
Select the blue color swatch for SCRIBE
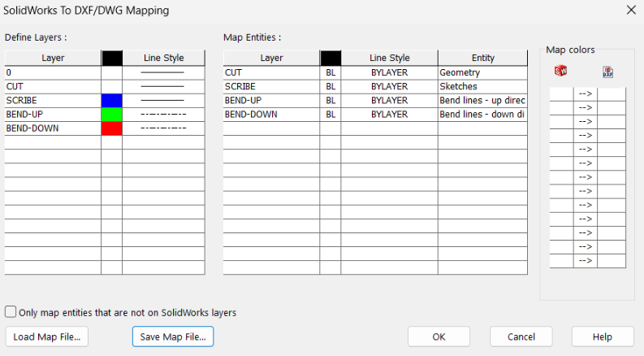(x=111, y=100)
